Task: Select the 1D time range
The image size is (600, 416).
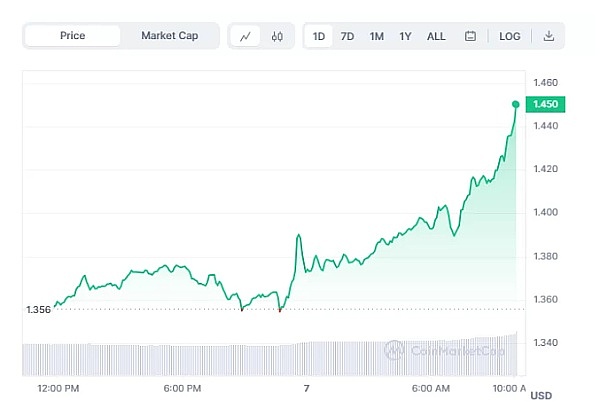Action: 319,37
